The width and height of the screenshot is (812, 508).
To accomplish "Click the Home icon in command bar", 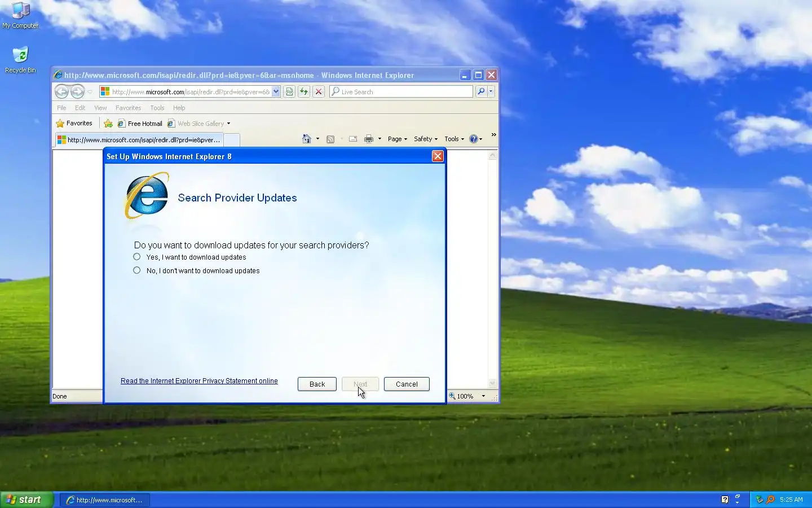I will pos(307,139).
